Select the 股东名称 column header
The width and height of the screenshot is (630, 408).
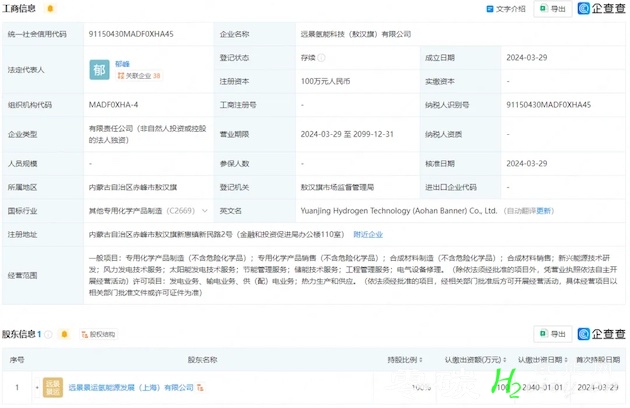coord(202,359)
